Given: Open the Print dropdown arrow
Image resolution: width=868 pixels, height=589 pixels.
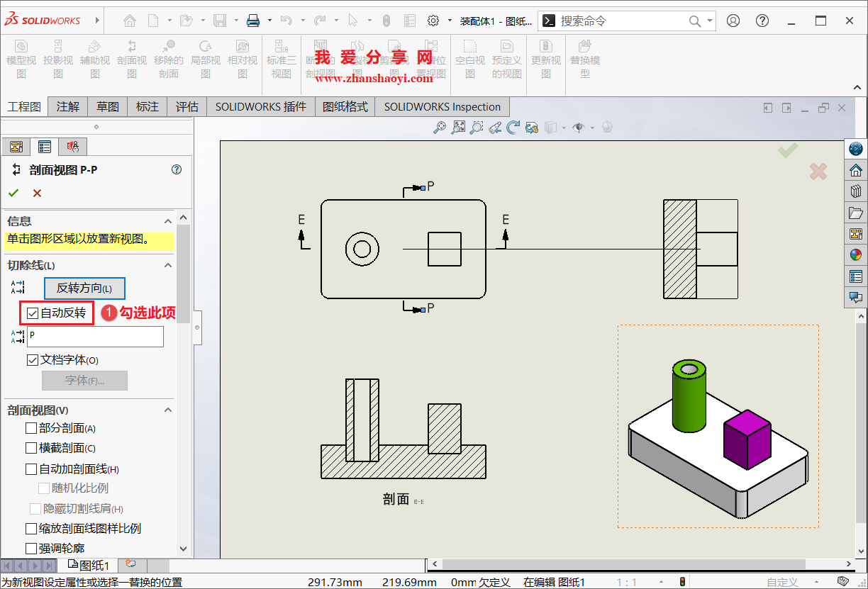Looking at the screenshot, I should (x=269, y=21).
